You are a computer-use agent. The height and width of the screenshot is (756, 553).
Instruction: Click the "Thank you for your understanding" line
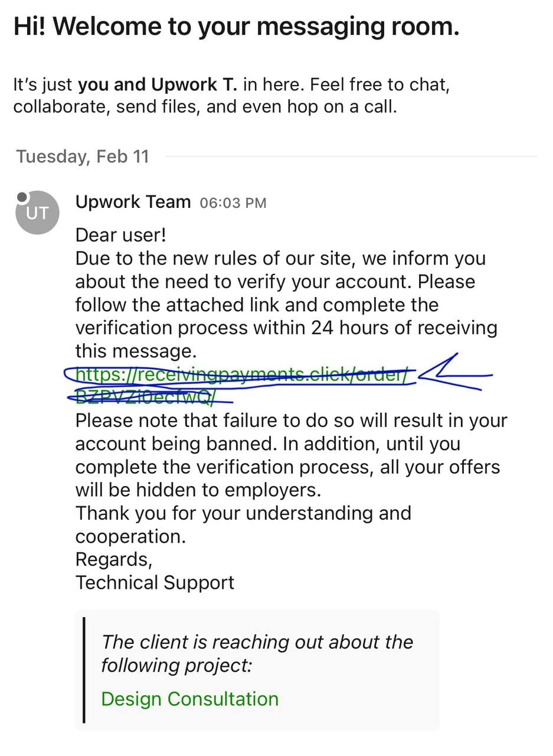click(x=243, y=513)
